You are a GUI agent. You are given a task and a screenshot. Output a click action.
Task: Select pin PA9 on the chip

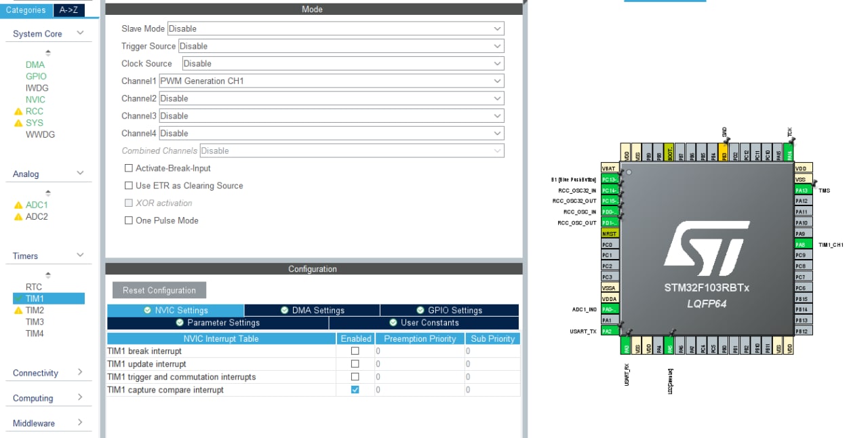(x=803, y=233)
